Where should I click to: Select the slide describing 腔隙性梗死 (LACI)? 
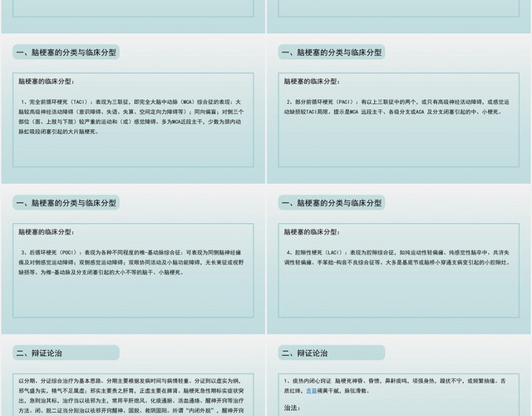399,259
